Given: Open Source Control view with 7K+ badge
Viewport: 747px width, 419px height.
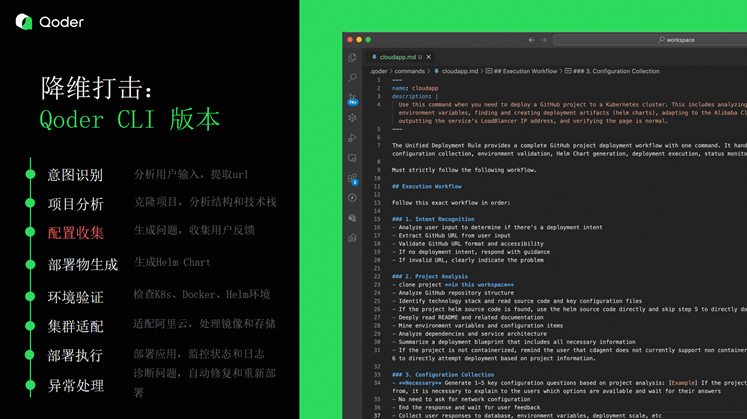Looking at the screenshot, I should point(353,99).
